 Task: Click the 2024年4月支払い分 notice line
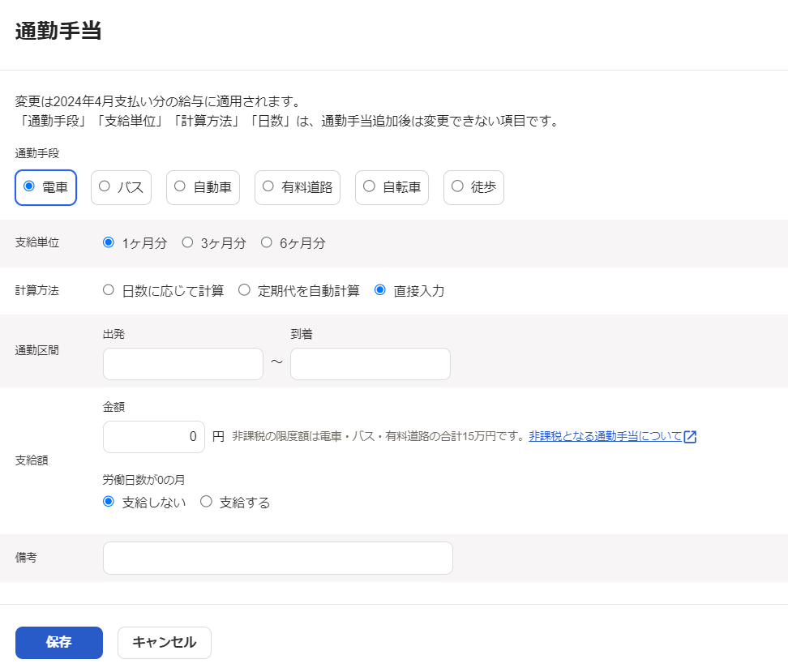click(x=158, y=101)
